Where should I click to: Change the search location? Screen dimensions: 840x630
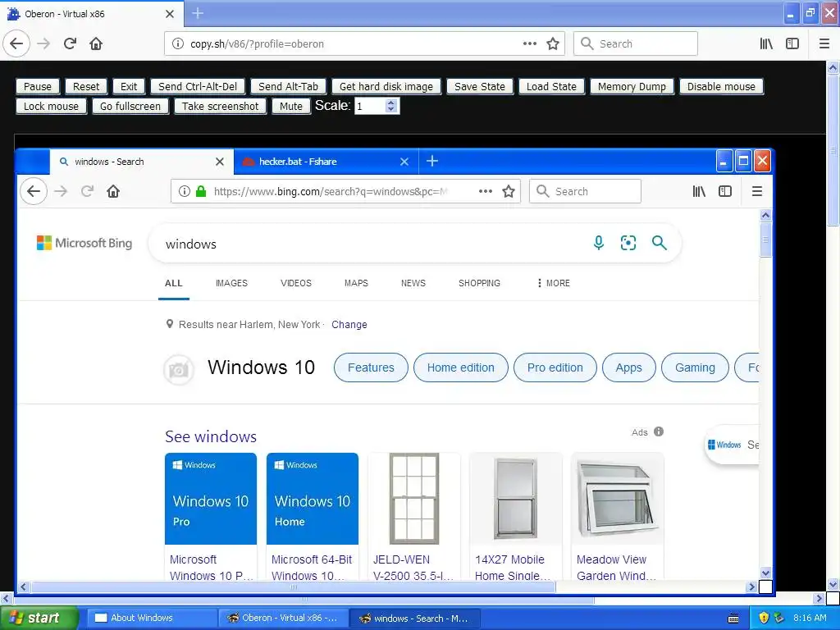(x=349, y=324)
